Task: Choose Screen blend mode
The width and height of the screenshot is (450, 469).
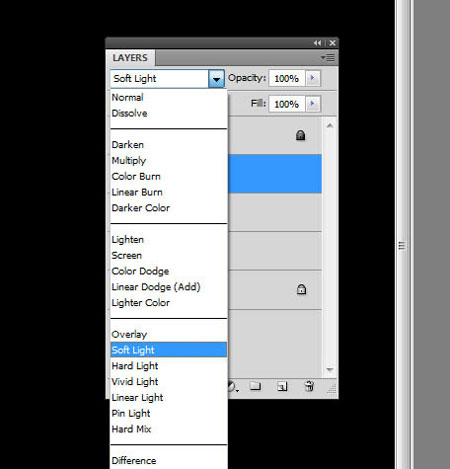Action: point(169,256)
